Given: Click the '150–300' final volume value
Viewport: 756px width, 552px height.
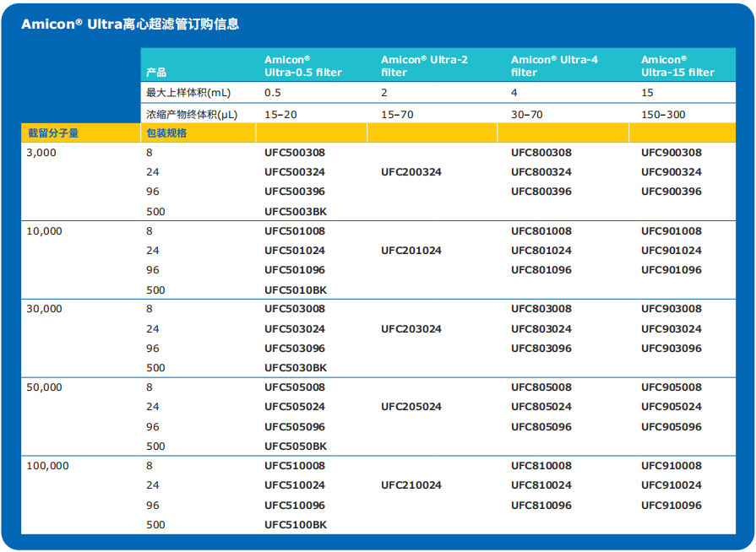Looking at the screenshot, I should [663, 115].
